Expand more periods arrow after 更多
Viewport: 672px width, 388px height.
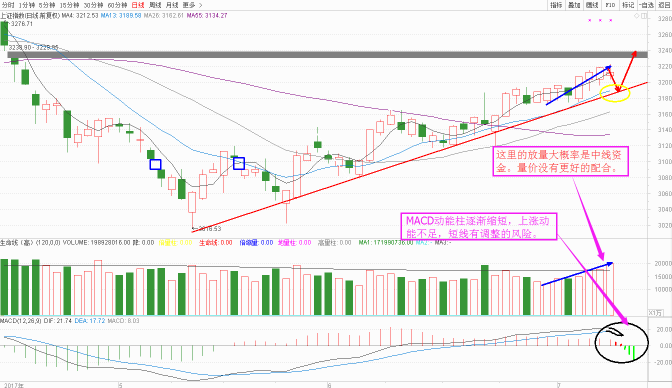click(x=201, y=5)
